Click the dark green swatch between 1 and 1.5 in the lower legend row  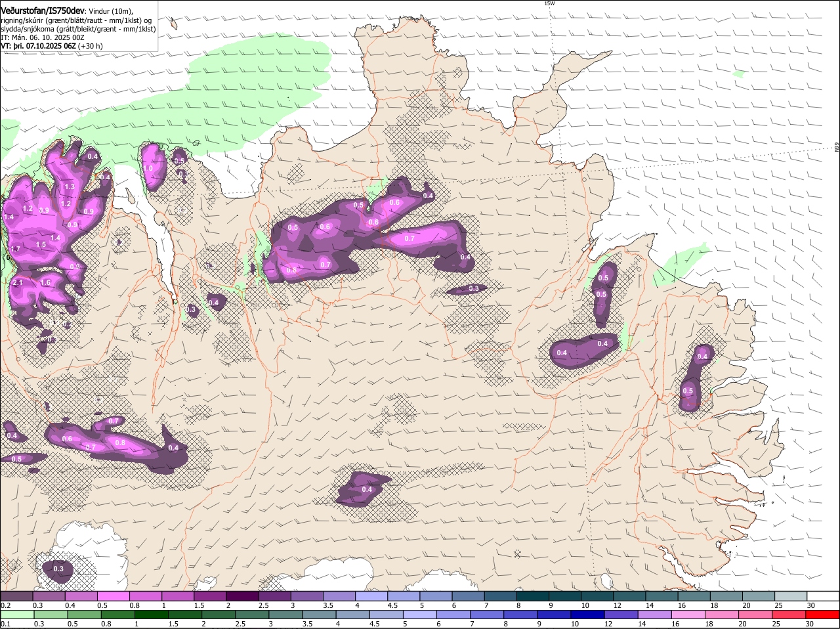(151, 615)
